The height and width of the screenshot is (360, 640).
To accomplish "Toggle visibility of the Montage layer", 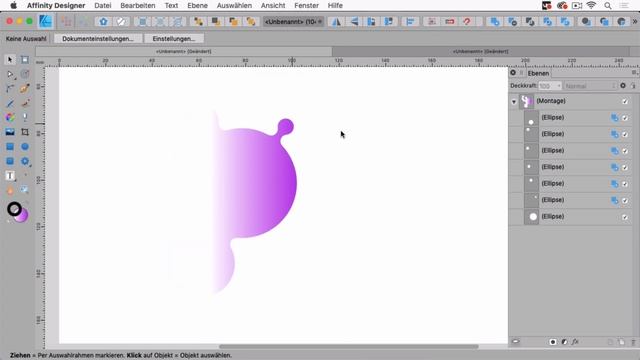I will pos(625,101).
